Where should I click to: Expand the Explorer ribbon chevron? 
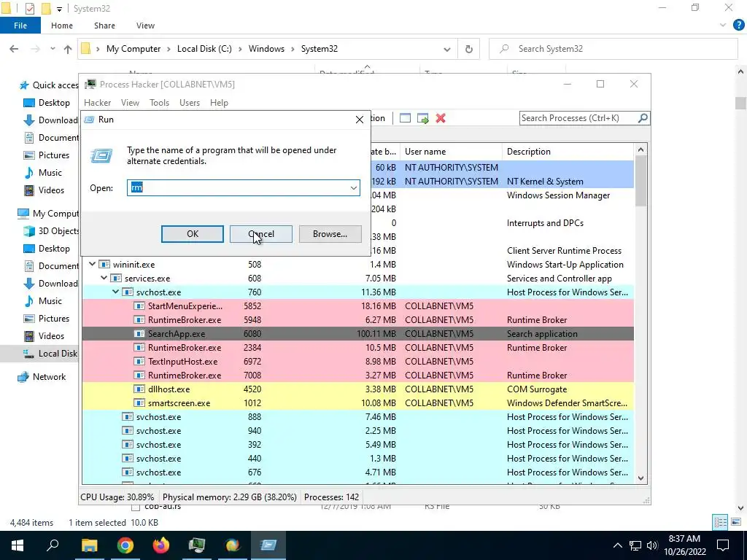tap(723, 26)
